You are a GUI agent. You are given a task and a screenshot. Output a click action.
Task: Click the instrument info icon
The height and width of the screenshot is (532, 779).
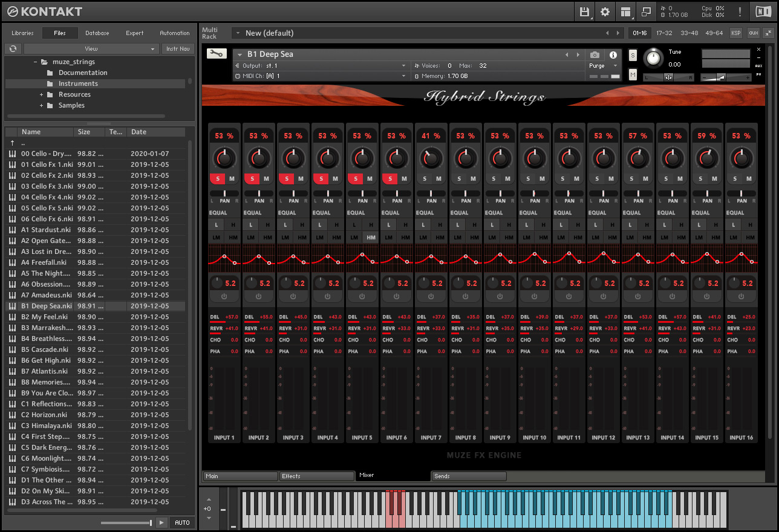click(613, 55)
